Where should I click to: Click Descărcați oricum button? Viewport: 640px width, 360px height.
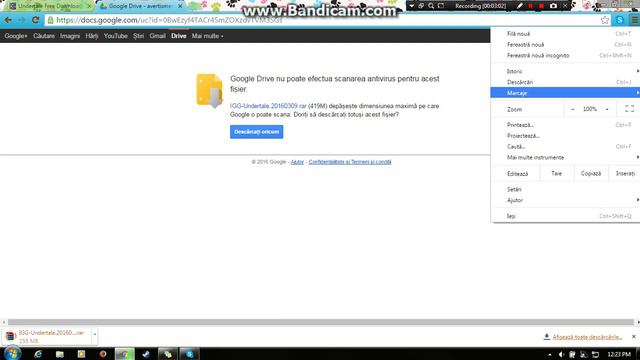tap(256, 132)
